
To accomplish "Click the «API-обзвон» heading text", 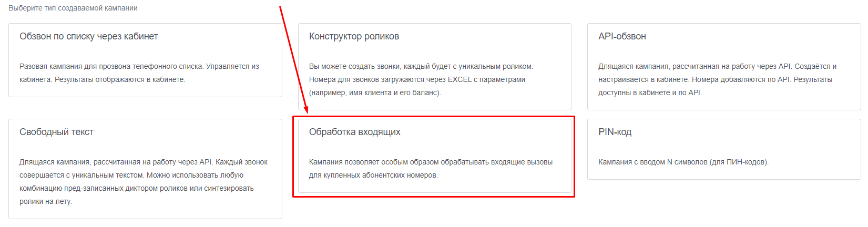I will 622,36.
